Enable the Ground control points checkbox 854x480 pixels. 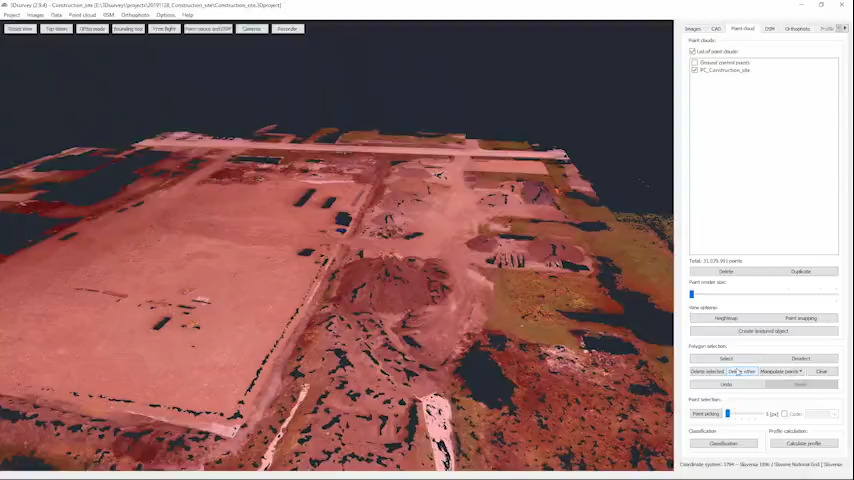695,63
